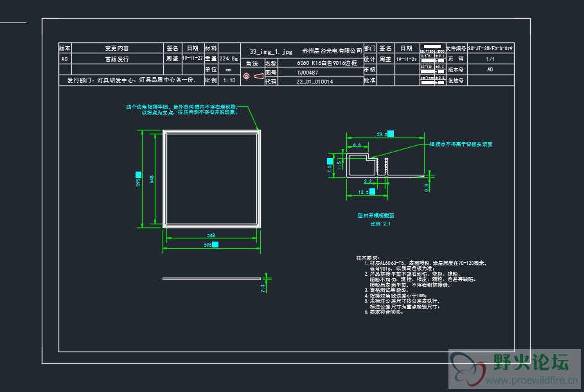Select requirement 1 "材质AL6063-T5" line
Screen dimensions: 584x392
click(425, 263)
